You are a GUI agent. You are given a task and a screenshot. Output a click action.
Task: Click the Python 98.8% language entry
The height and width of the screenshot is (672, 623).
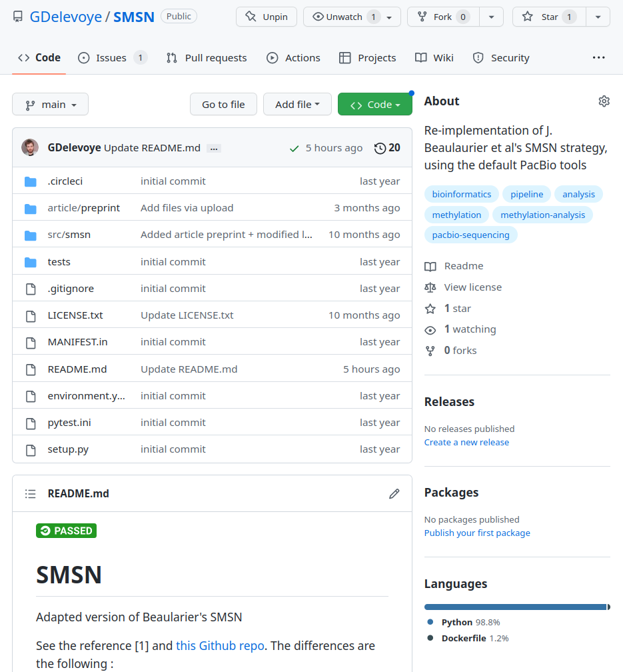(x=464, y=622)
